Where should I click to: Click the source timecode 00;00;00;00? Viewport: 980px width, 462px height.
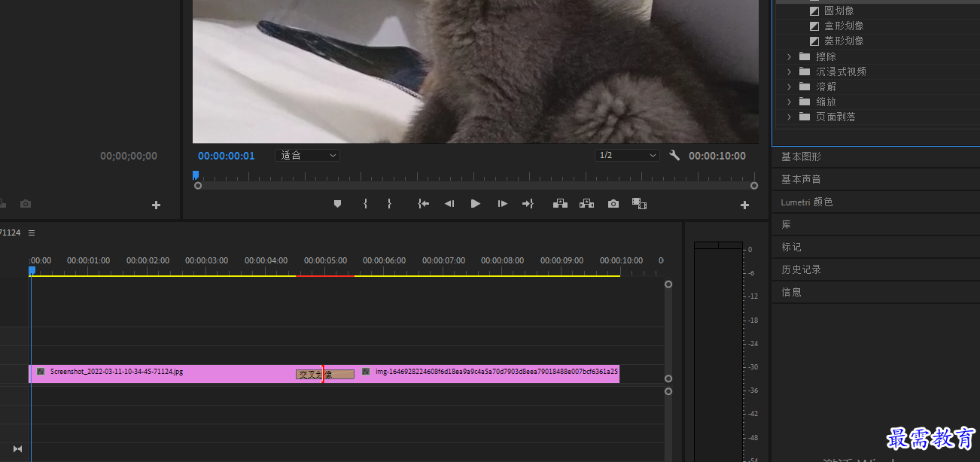(129, 156)
